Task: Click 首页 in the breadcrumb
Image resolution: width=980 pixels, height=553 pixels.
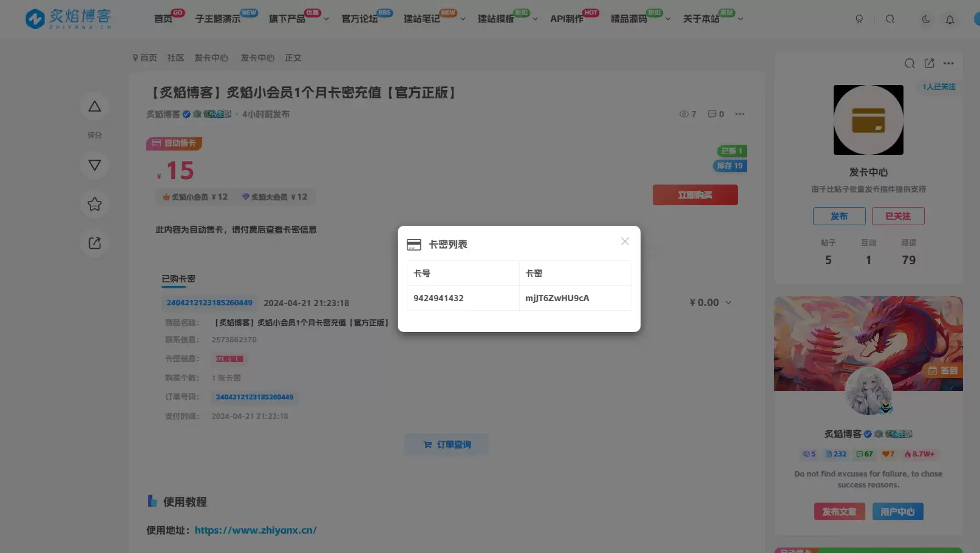Action: pos(148,58)
